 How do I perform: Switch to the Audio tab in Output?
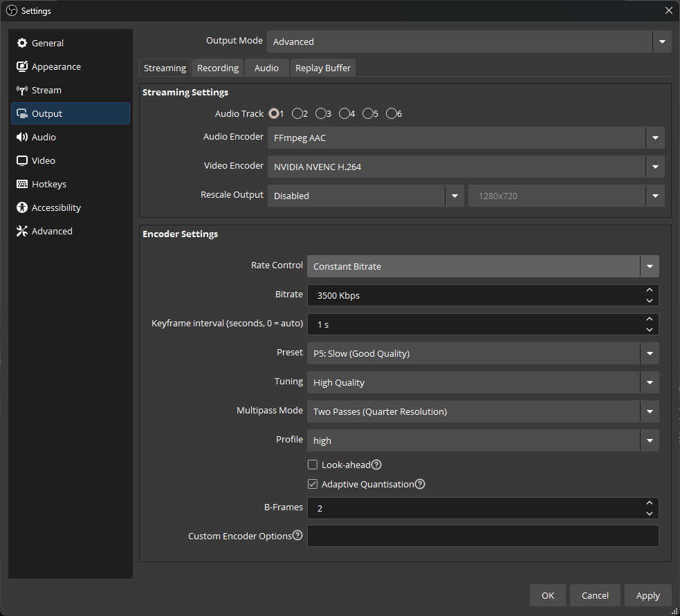pos(266,68)
